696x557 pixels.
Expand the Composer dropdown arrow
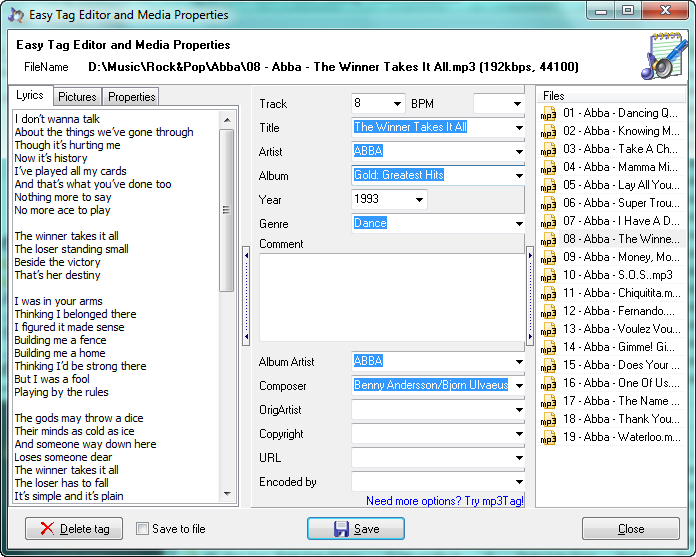[x=519, y=386]
